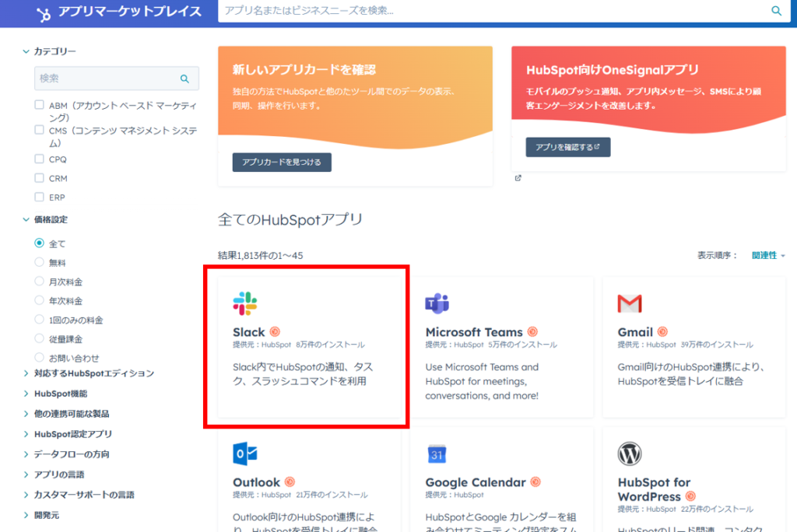Click the アプリを確認する button
797x532 pixels.
click(567, 147)
